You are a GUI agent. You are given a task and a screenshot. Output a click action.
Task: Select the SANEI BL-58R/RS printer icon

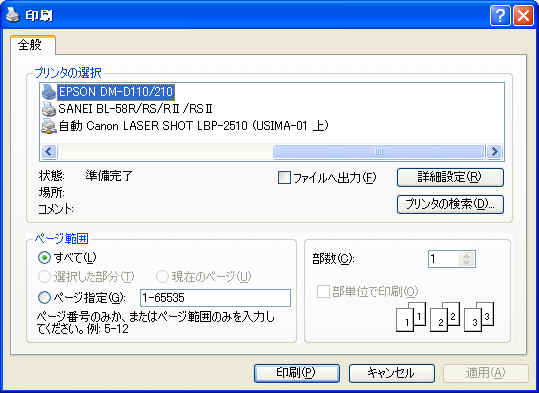tap(49, 109)
